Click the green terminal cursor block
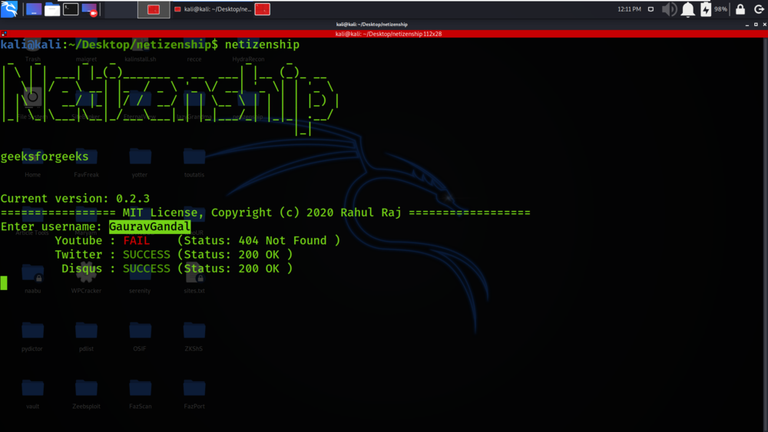 (4, 283)
